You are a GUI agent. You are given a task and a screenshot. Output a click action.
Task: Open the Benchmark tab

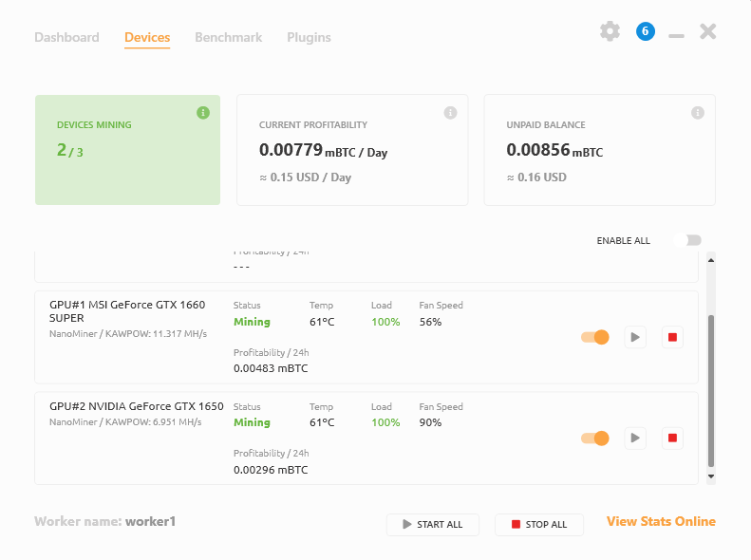(228, 38)
